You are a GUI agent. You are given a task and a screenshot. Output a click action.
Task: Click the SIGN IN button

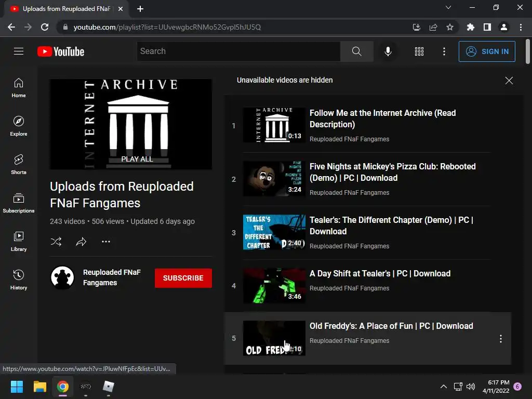tap(487, 51)
